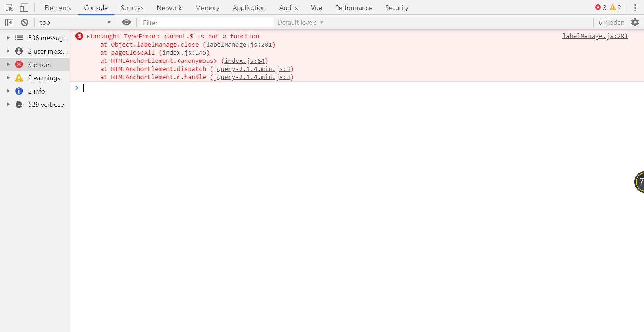The height and width of the screenshot is (332, 644).
Task: Focus the Filter input field
Action: (207, 23)
